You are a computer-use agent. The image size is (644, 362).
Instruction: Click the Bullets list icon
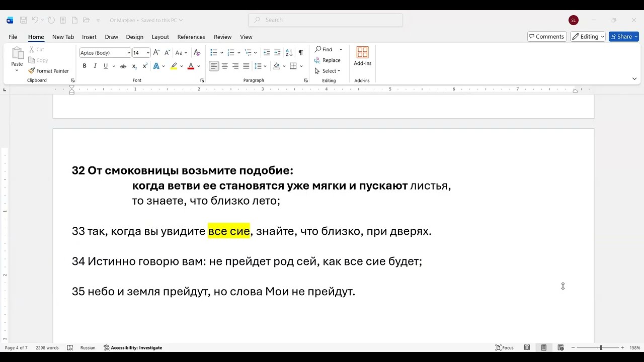214,52
